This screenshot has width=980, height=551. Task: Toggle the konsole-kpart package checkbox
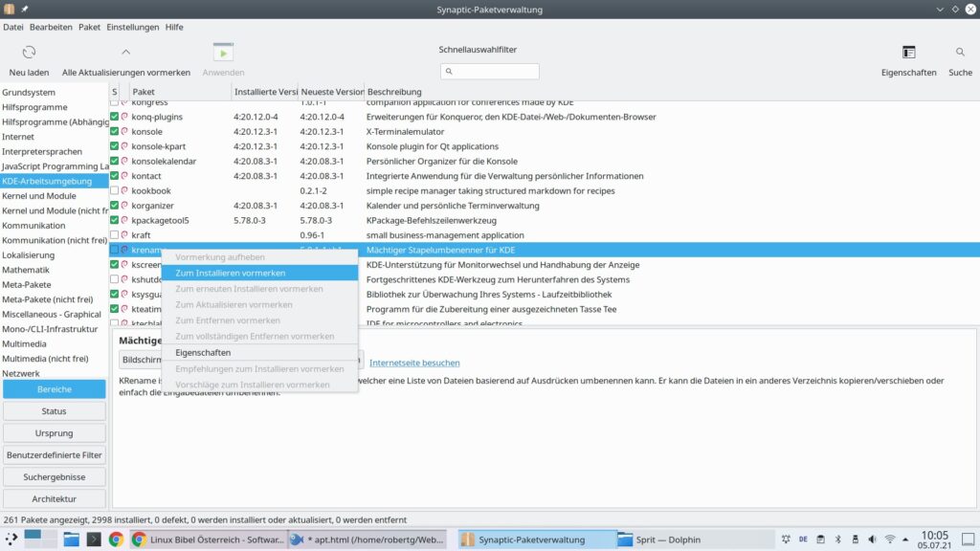click(x=115, y=146)
